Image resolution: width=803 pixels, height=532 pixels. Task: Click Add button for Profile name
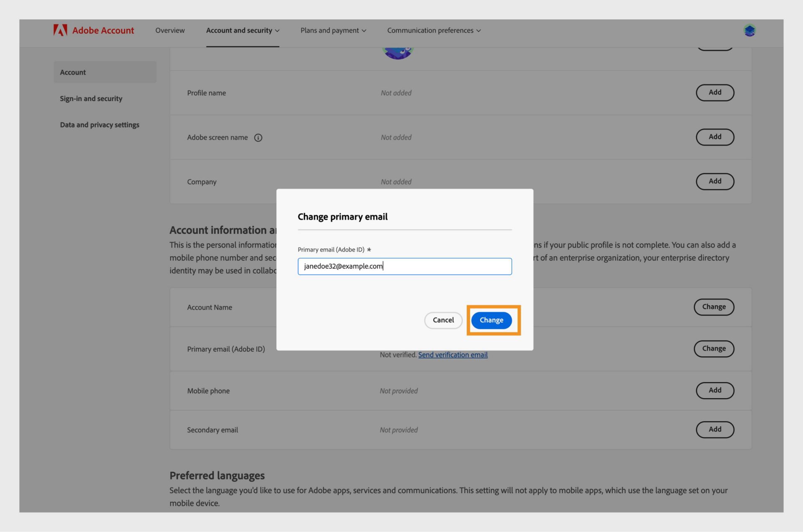coord(715,92)
